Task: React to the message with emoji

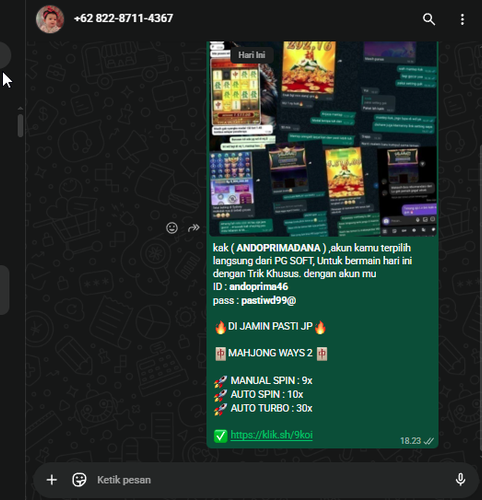Action: pos(172,228)
